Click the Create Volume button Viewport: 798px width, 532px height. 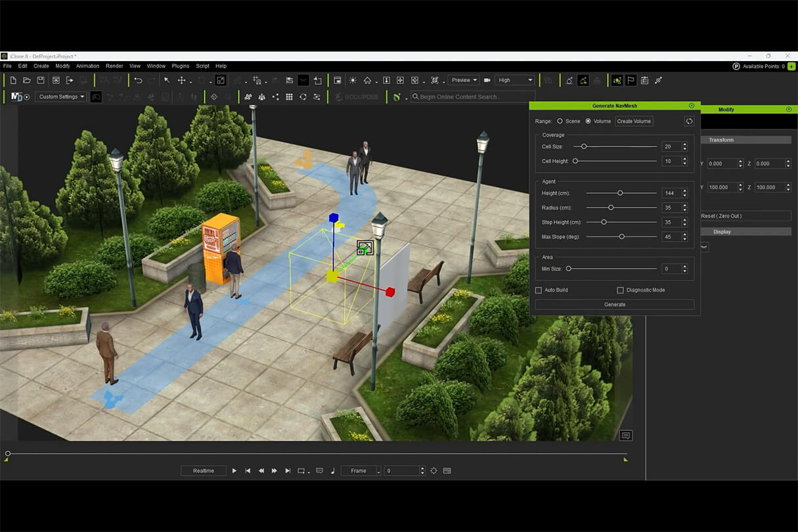(634, 122)
